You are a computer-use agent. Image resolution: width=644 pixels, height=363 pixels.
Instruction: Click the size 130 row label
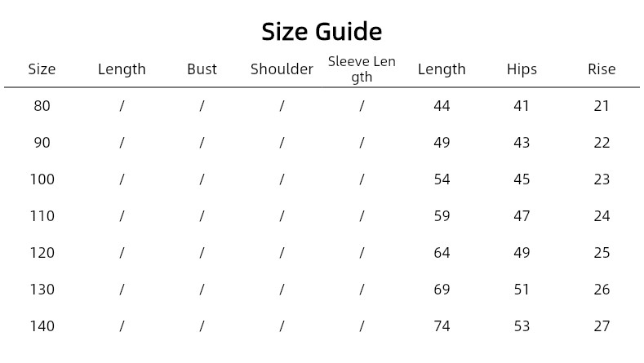click(x=42, y=290)
